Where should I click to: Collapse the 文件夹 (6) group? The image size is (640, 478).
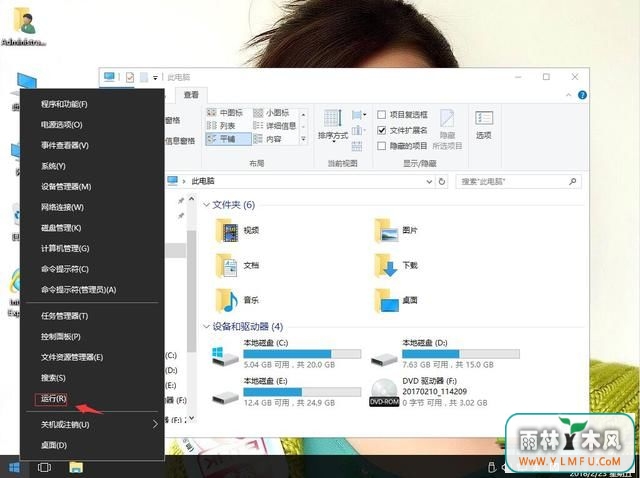pyautogui.click(x=207, y=205)
